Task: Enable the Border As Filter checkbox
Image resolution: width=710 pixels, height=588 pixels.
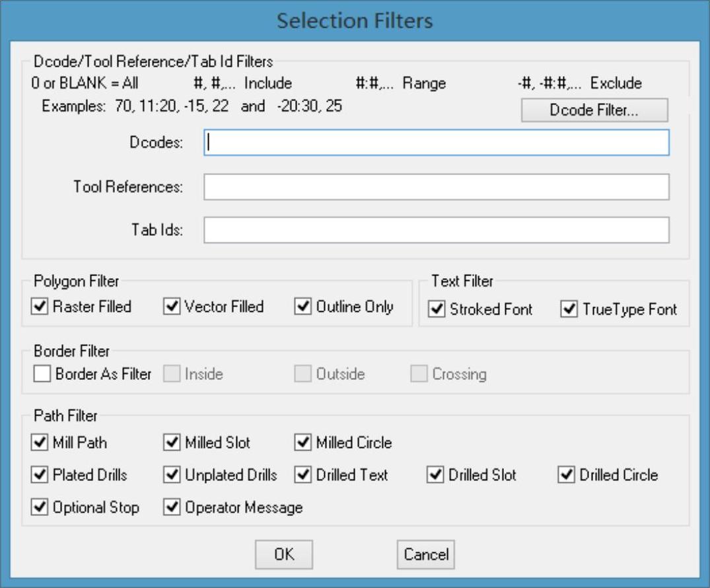Action: click(42, 374)
